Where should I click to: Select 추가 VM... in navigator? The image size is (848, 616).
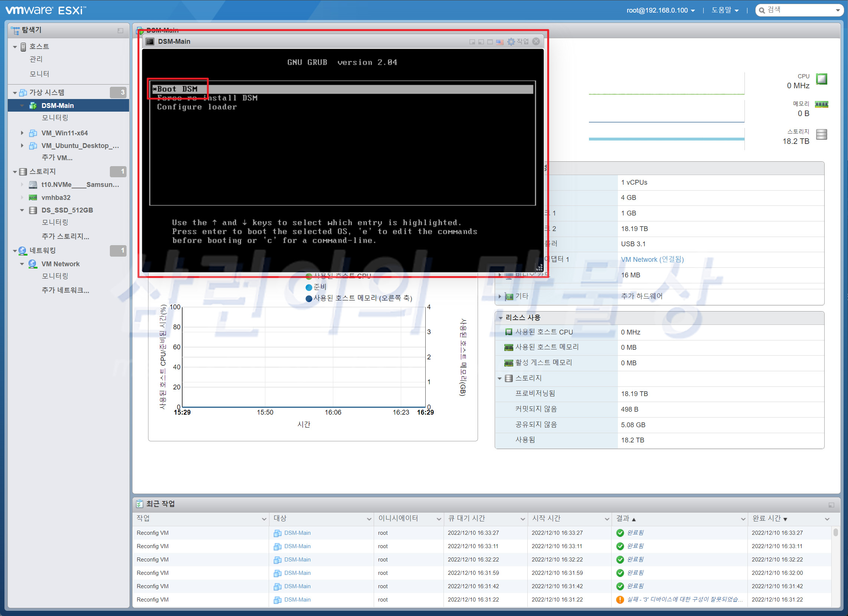[x=57, y=158]
